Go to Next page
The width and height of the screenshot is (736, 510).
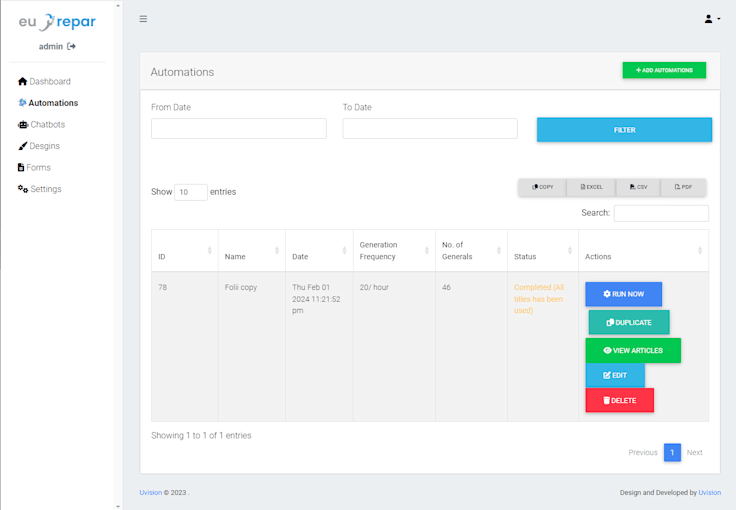coord(694,452)
